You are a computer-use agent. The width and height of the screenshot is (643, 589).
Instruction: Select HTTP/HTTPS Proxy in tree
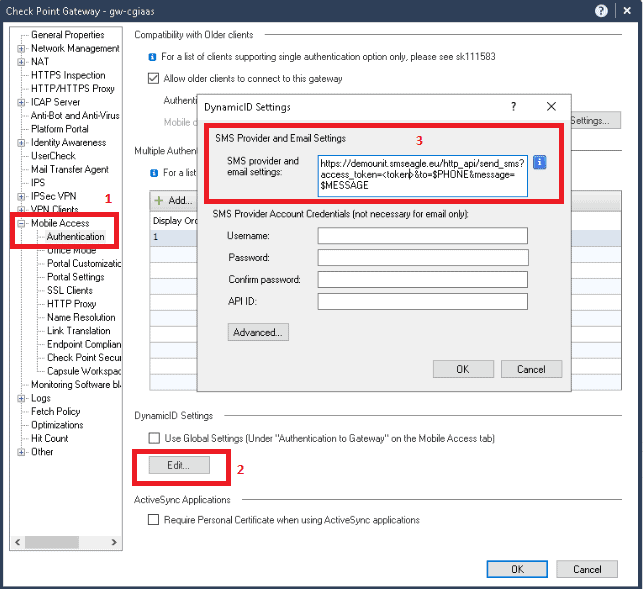(73, 89)
